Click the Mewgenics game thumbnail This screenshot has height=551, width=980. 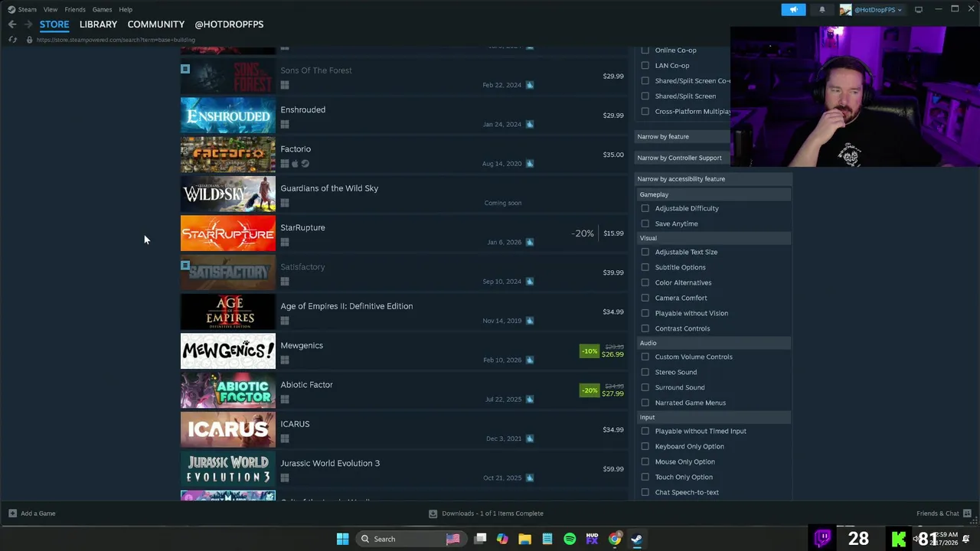pos(228,351)
